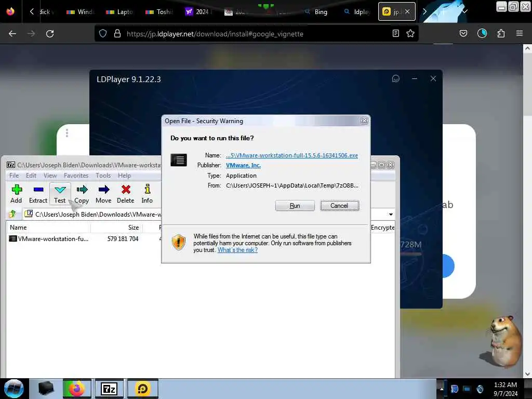532x399 pixels.
Task: Click the file size 579 181 704
Action: click(x=123, y=239)
